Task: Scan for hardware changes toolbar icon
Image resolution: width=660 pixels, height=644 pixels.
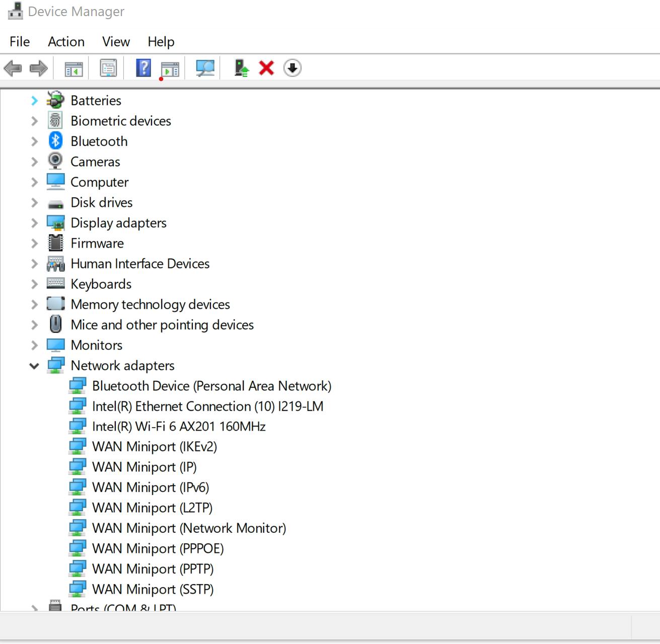Action: click(x=205, y=68)
